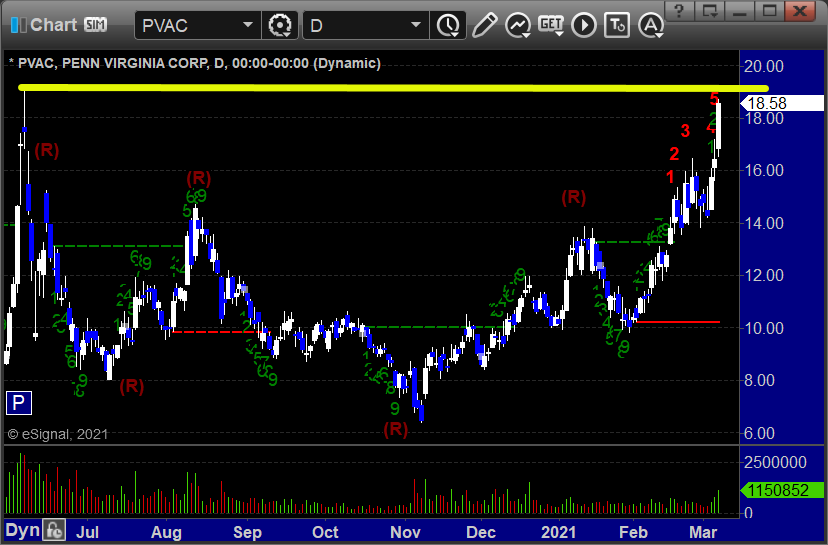The height and width of the screenshot is (545, 828).
Task: Click the yellow horizontal resistance line
Action: pyautogui.click(x=393, y=88)
